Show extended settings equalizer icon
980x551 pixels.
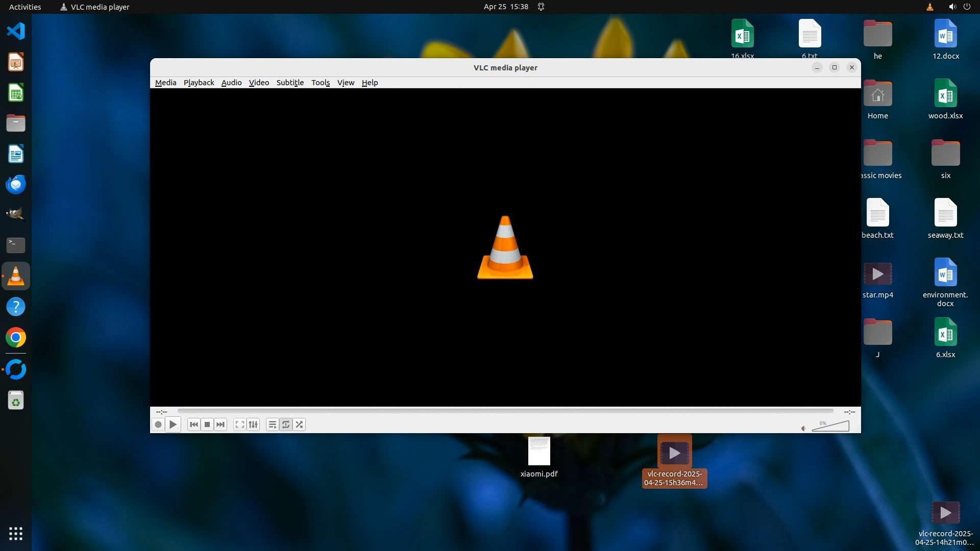point(253,424)
